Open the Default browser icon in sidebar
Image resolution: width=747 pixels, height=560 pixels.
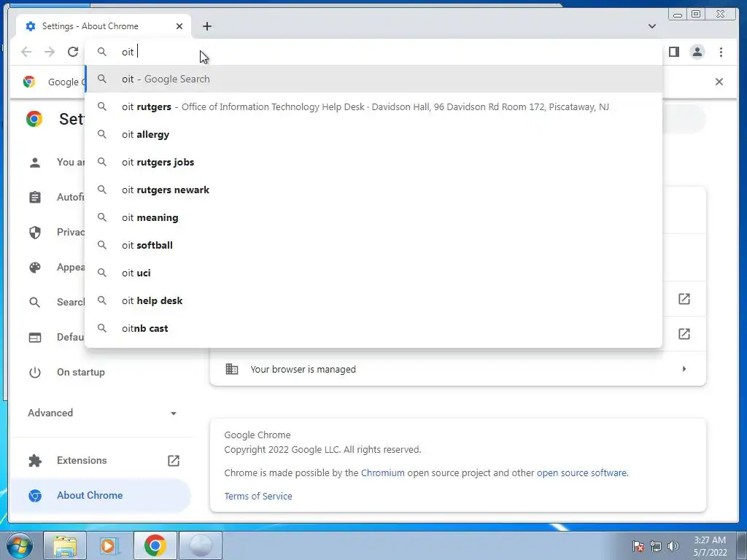(x=35, y=337)
